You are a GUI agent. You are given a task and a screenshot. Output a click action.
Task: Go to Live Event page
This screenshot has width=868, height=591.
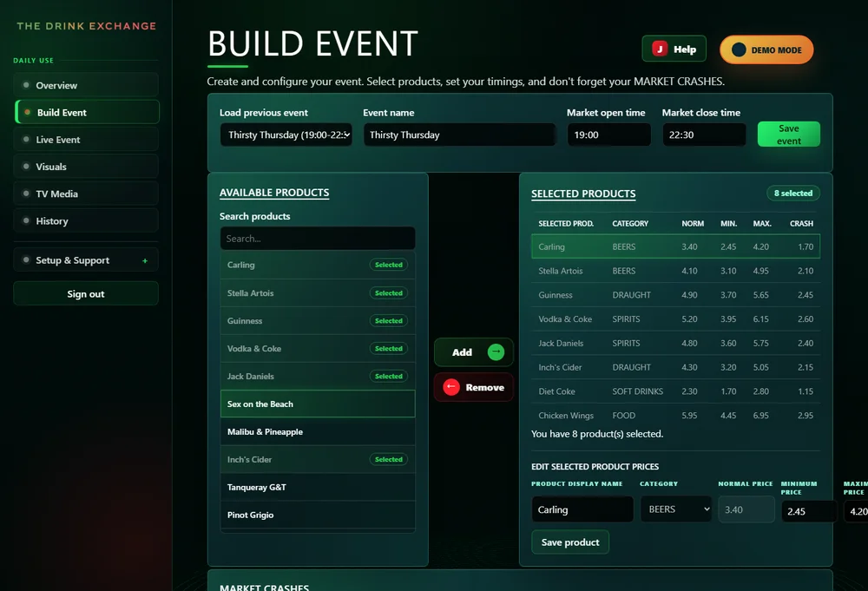click(86, 140)
